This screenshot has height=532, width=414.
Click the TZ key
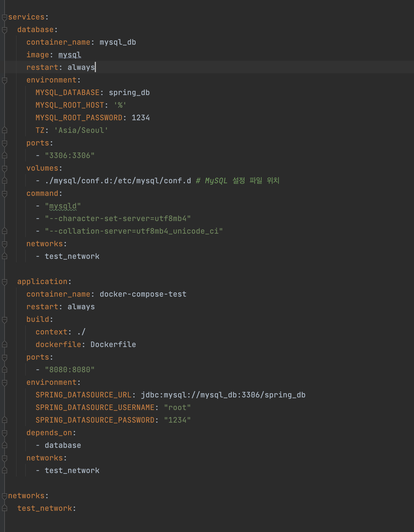(40, 130)
